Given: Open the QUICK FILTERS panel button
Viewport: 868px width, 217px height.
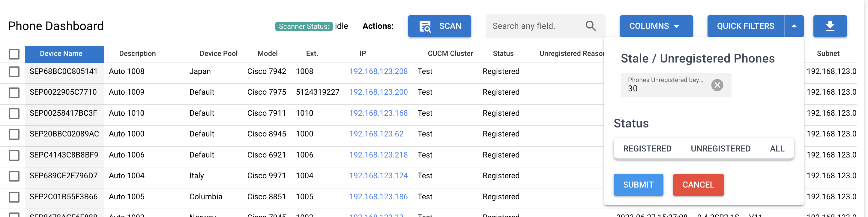Looking at the screenshot, I should click(x=745, y=26).
